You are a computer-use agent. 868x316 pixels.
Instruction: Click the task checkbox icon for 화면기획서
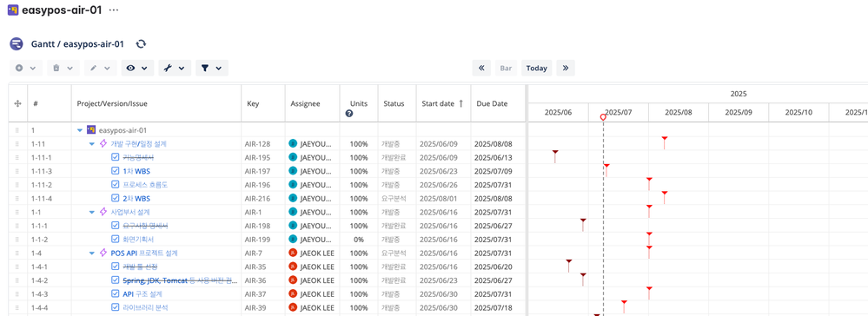click(116, 239)
